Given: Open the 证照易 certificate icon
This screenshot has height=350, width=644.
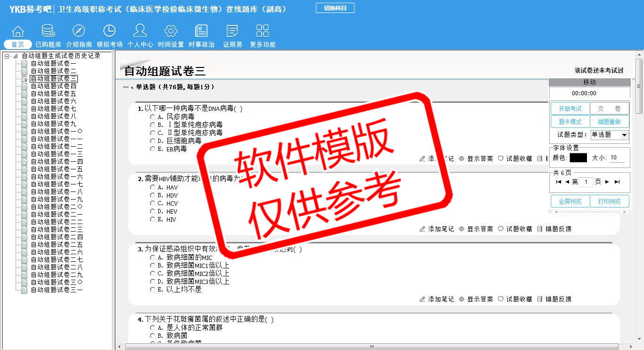Looking at the screenshot, I should point(232,32).
